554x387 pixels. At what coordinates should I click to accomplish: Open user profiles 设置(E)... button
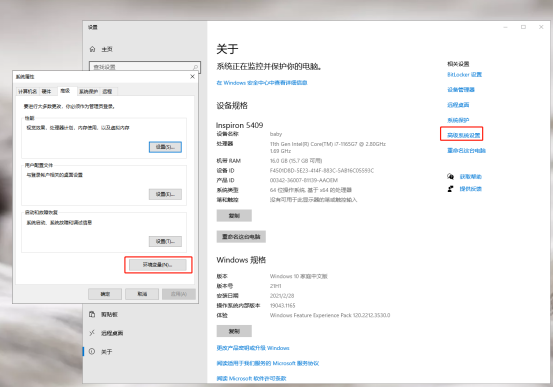(165, 194)
